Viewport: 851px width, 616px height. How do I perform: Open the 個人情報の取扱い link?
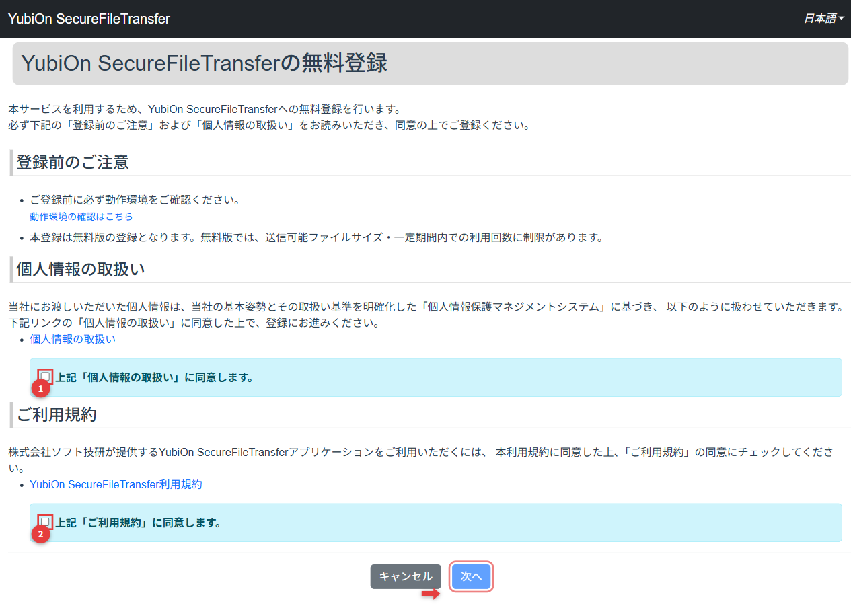(x=73, y=339)
